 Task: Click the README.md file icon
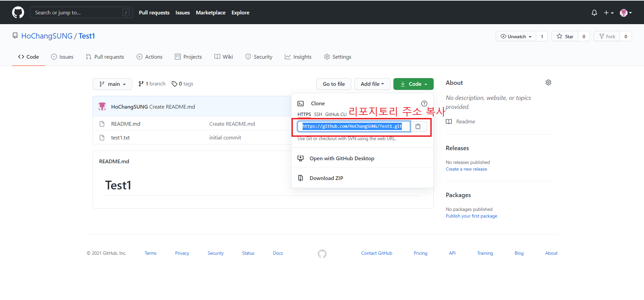pos(102,124)
